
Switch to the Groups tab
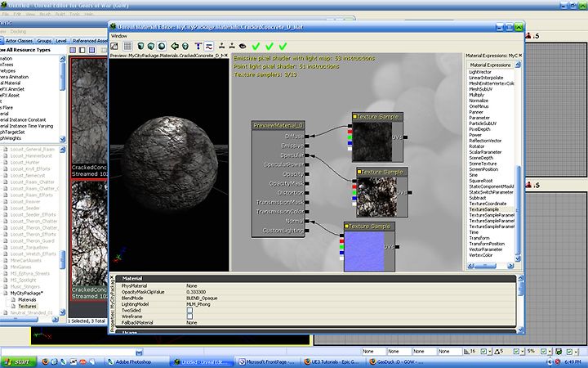click(44, 41)
